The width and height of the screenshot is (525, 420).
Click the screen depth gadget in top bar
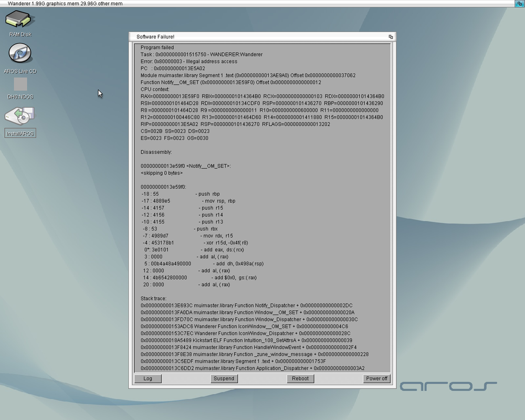point(520,3)
